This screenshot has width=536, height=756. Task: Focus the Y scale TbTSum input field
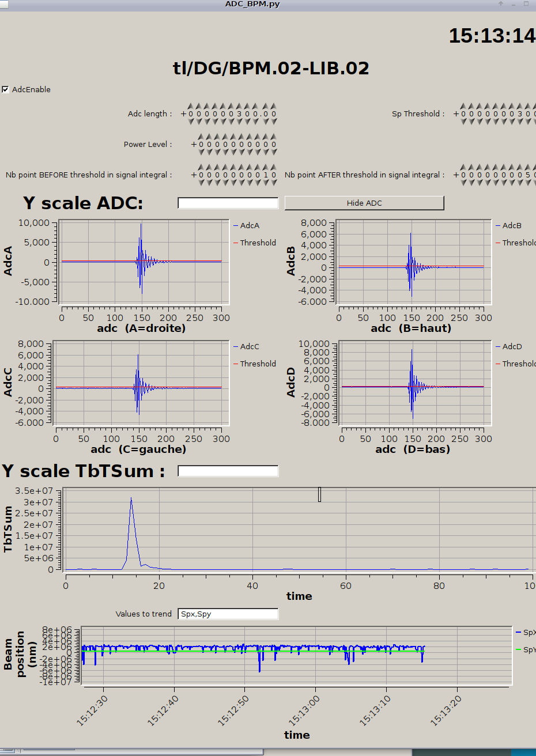(x=228, y=471)
